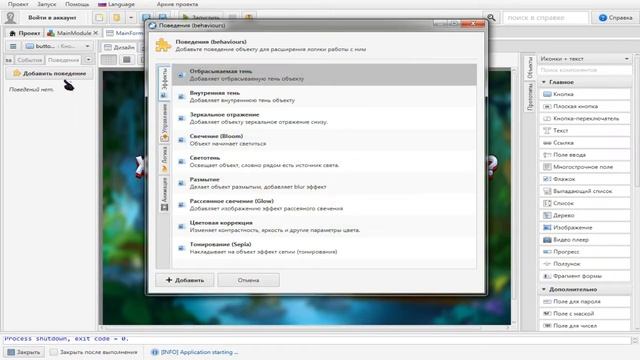
Task: Open the Иконки + текст view dropdown
Action: (584, 59)
